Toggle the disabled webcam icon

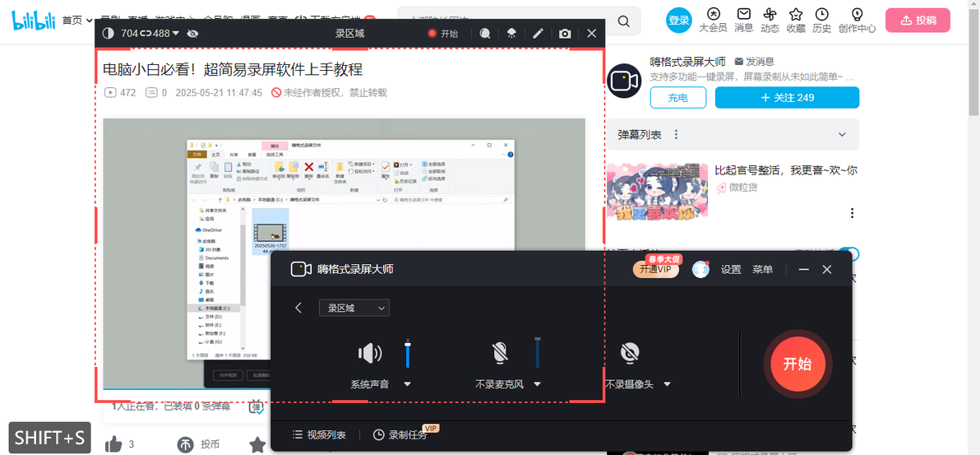click(630, 354)
